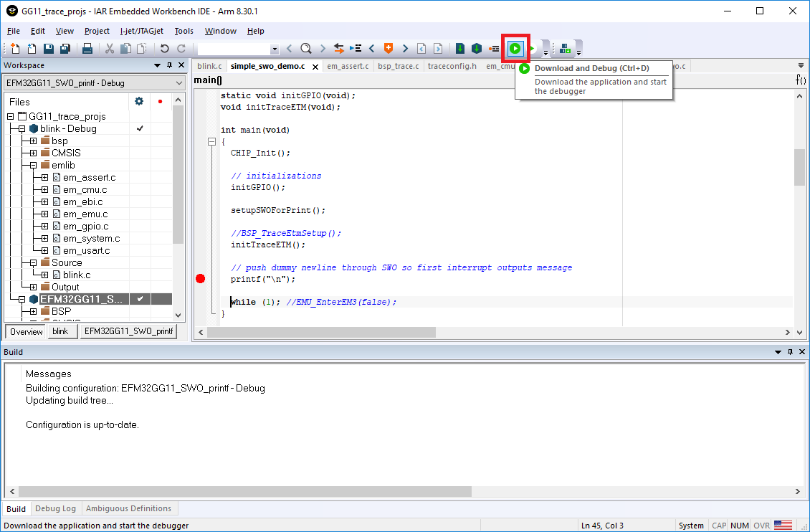Click the Find magnifier icon
810x532 pixels.
click(306, 49)
